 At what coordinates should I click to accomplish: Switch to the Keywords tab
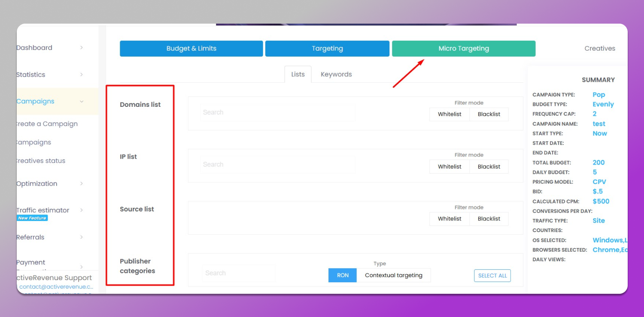(336, 74)
